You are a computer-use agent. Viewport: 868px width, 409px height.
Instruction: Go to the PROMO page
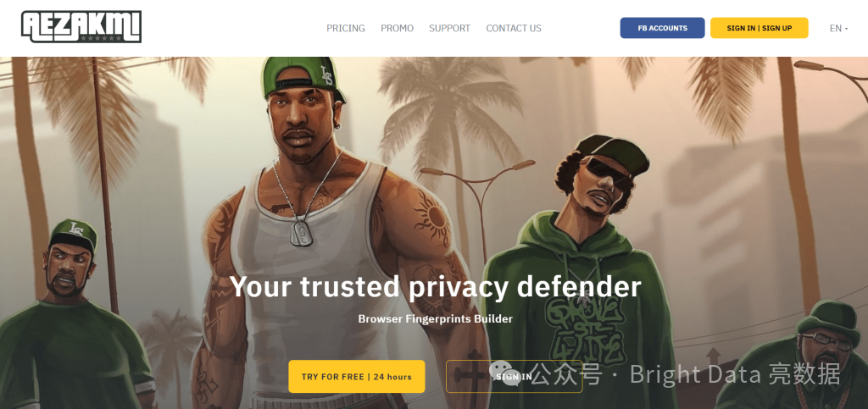(397, 28)
